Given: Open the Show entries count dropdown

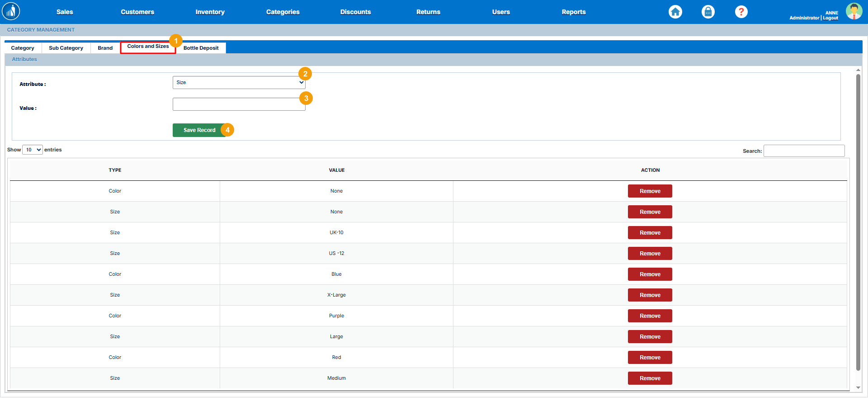Looking at the screenshot, I should 33,150.
